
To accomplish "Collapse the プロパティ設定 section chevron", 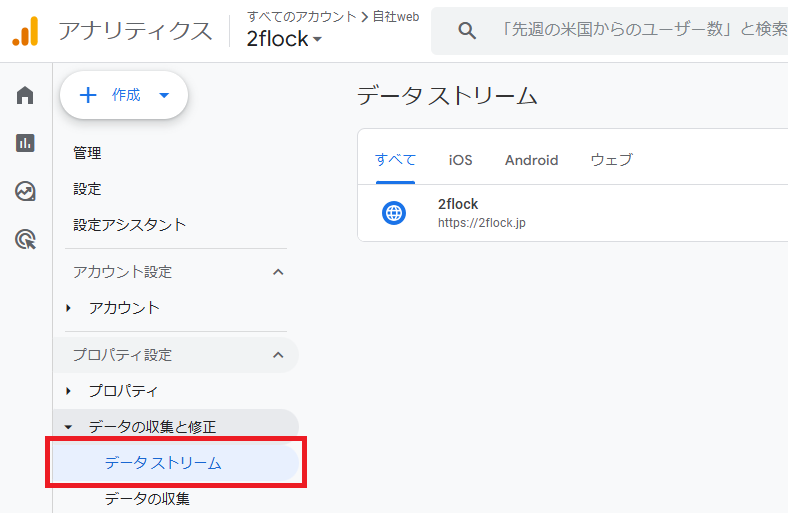I will (278, 355).
